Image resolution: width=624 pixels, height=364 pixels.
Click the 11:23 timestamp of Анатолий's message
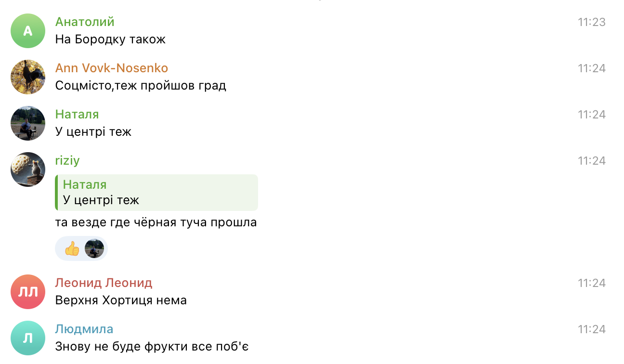(592, 22)
